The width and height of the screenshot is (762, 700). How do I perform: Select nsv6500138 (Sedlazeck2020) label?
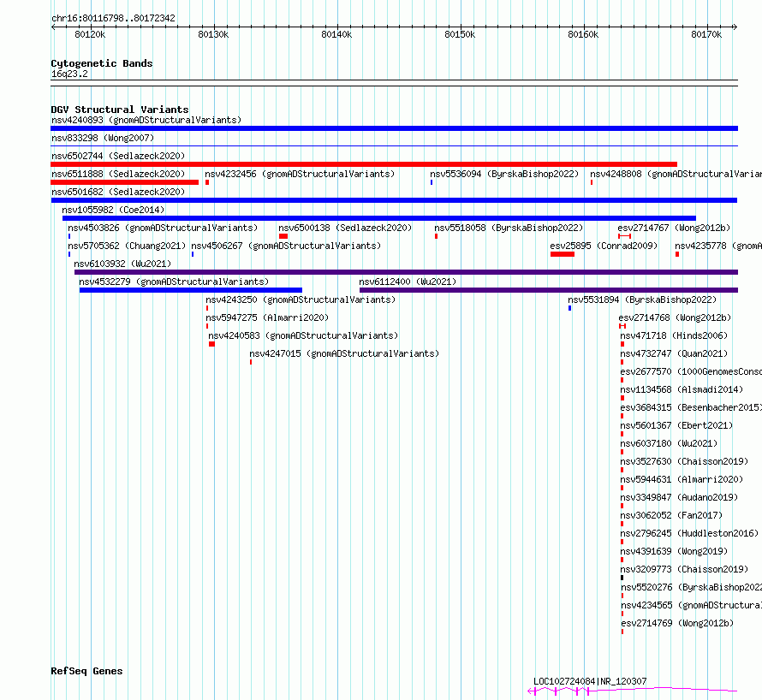tap(345, 228)
